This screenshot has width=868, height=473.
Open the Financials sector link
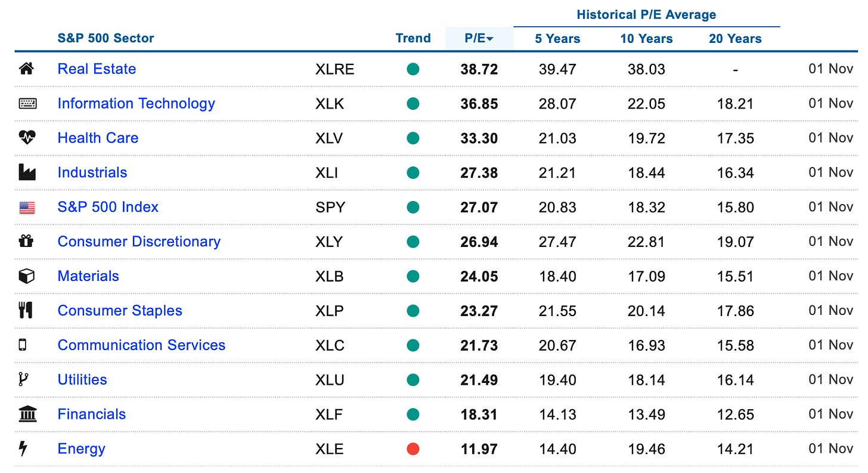[92, 415]
